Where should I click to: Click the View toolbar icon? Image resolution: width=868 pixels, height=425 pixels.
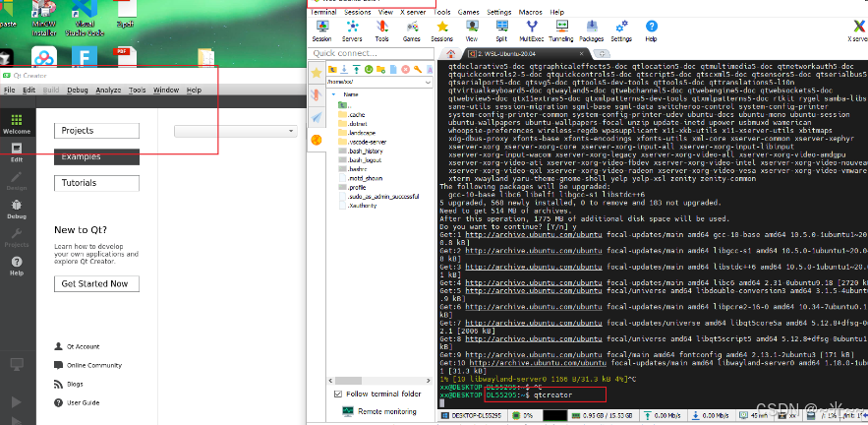click(472, 30)
